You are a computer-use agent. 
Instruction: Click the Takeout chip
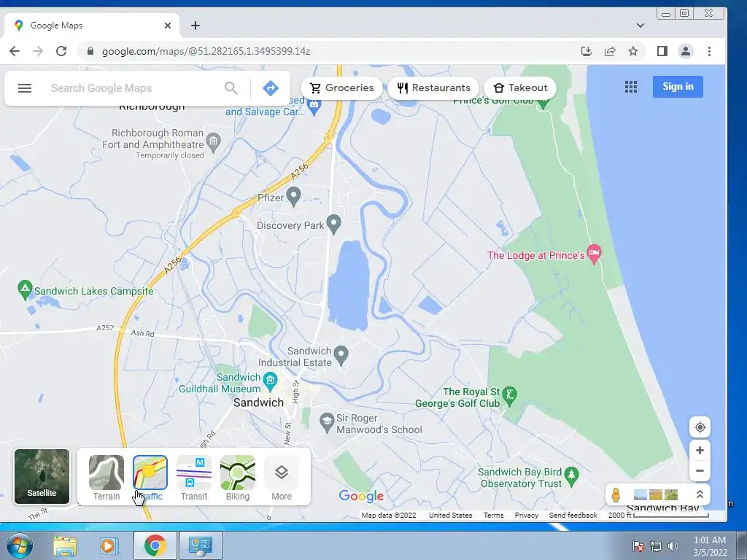[x=520, y=88]
